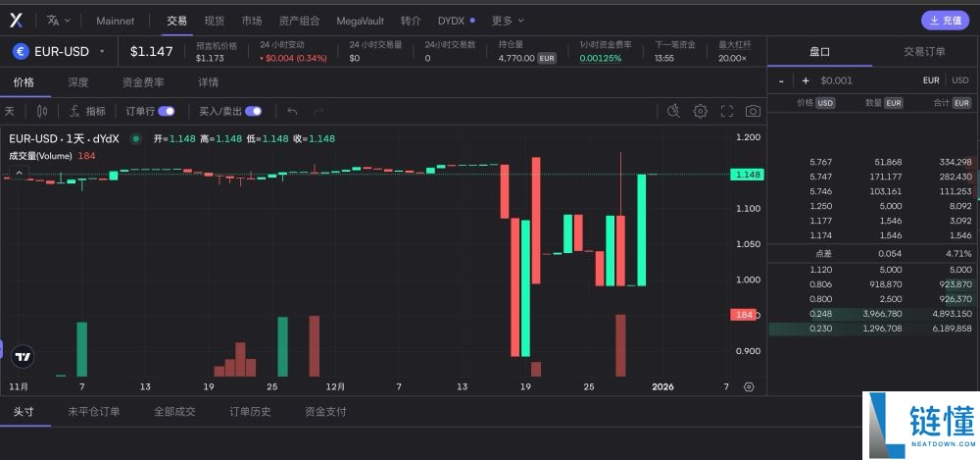980x460 pixels.
Task: Expand the 更多 (More) dropdown
Action: coord(508,21)
